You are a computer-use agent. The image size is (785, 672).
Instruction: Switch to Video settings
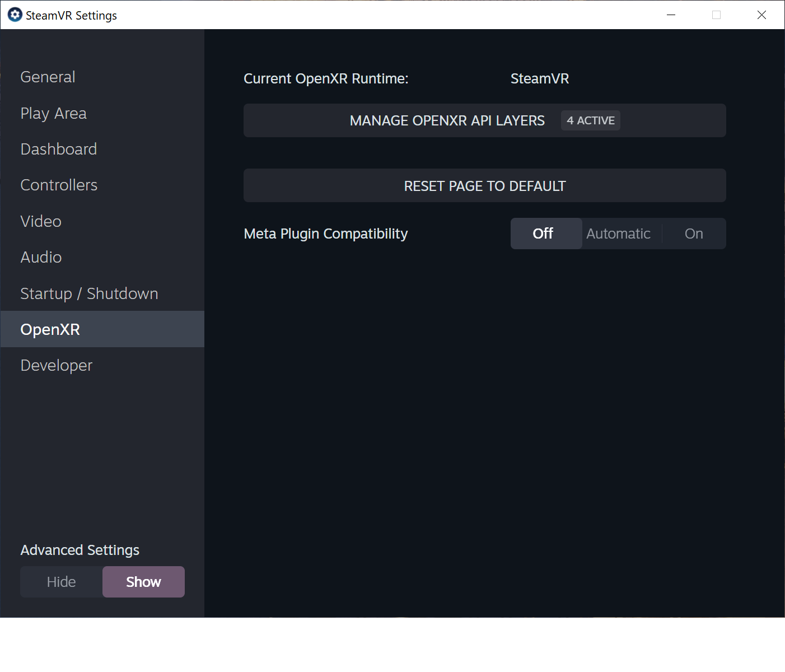tap(102, 221)
